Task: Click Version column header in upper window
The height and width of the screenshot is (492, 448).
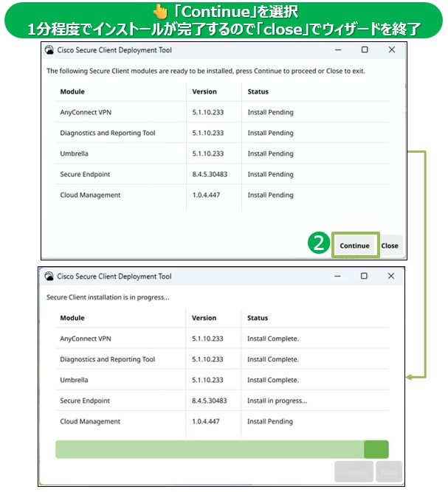Action: [204, 91]
